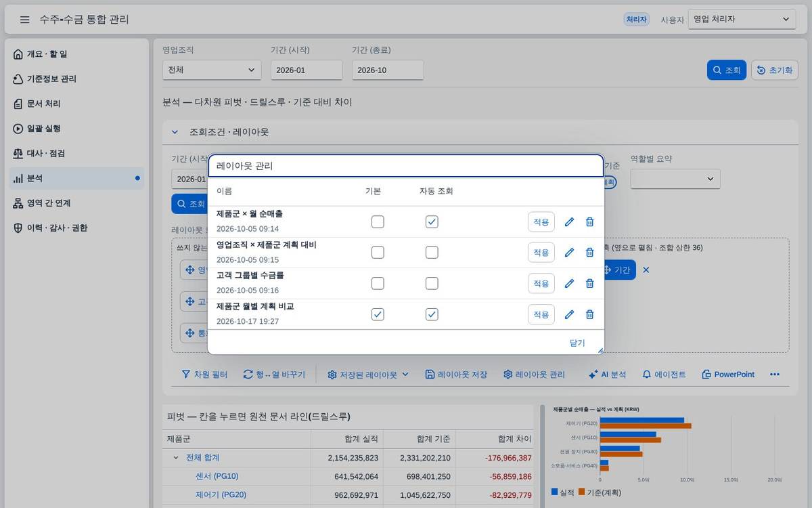Click the 처리자 role badge
This screenshot has width=812, height=508.
(636, 20)
